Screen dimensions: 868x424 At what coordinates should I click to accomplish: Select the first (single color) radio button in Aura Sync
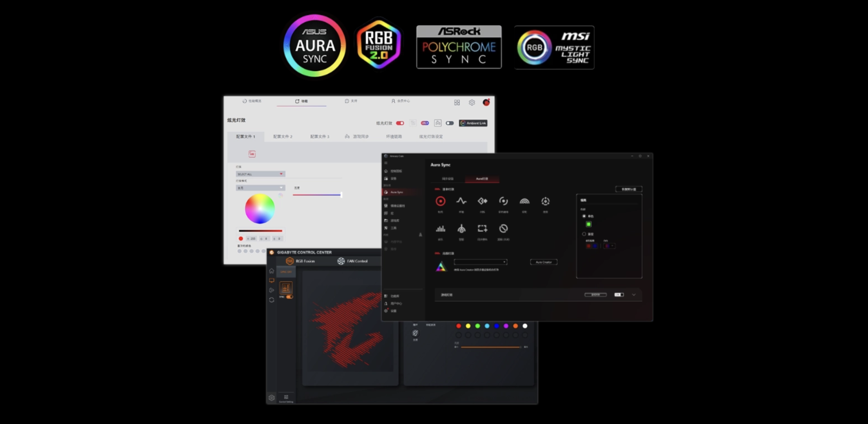pos(584,216)
